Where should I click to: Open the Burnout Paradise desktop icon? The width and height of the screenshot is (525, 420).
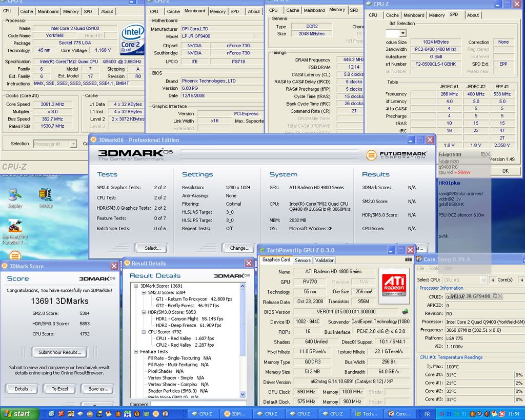coord(15,226)
